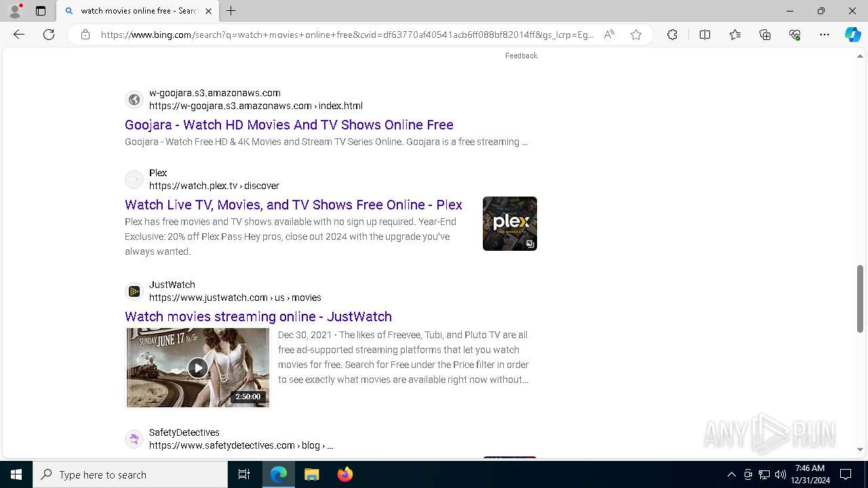The width and height of the screenshot is (868, 488).
Task: Click the w-goojara globe site icon
Action: (x=134, y=100)
